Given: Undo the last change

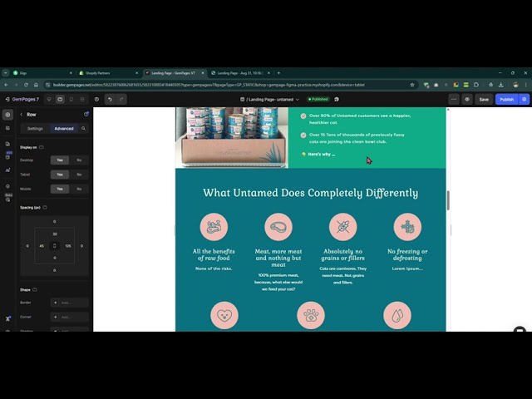Looking at the screenshot, I should (x=110, y=100).
